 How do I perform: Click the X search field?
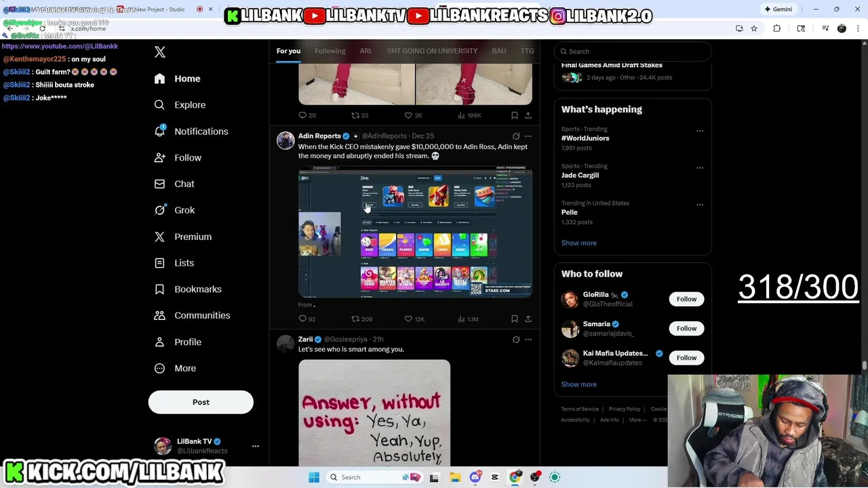[633, 52]
